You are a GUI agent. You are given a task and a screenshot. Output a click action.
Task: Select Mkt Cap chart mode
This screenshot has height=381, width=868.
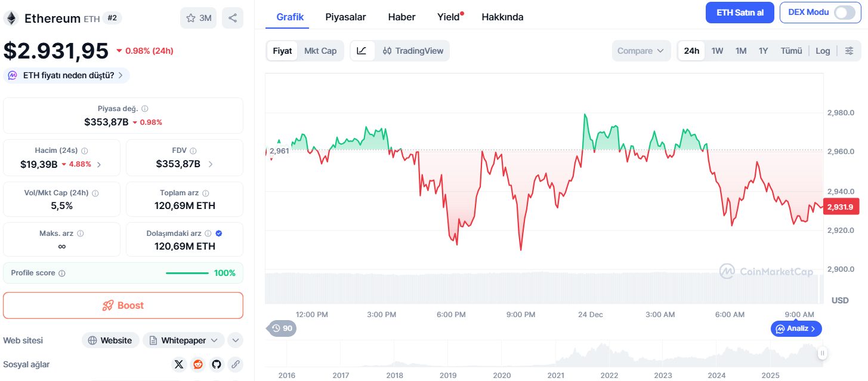click(320, 51)
